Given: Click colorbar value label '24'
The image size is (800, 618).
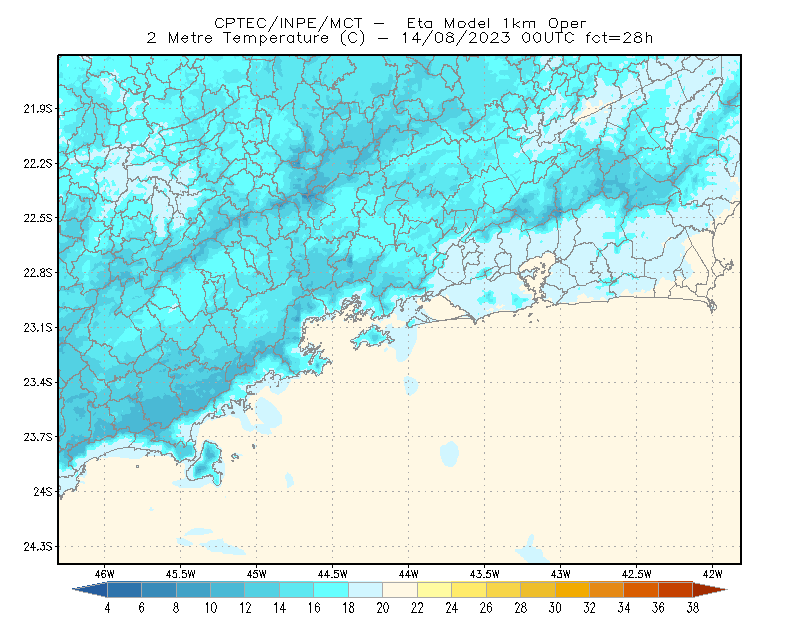Looking at the screenshot, I should tap(452, 608).
